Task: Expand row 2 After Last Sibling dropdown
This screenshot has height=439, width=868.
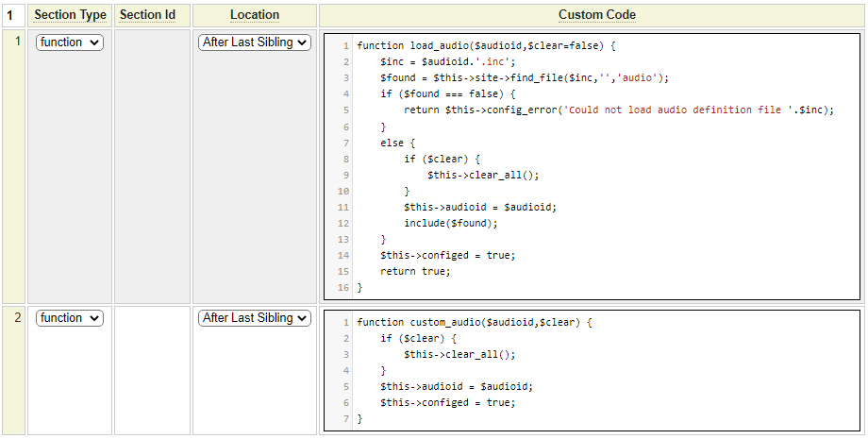Action: click(x=255, y=318)
